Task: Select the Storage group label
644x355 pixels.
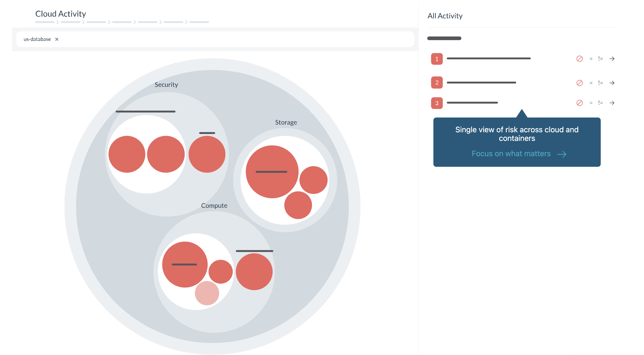Action: [x=286, y=122]
